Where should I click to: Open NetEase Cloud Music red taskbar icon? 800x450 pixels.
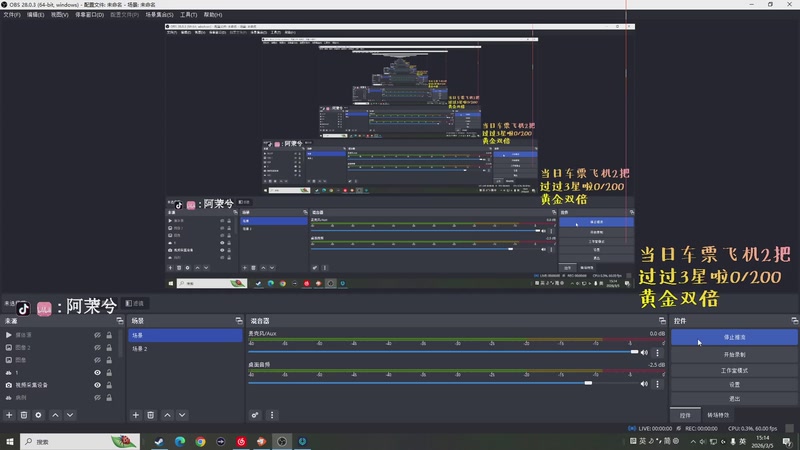point(241,441)
